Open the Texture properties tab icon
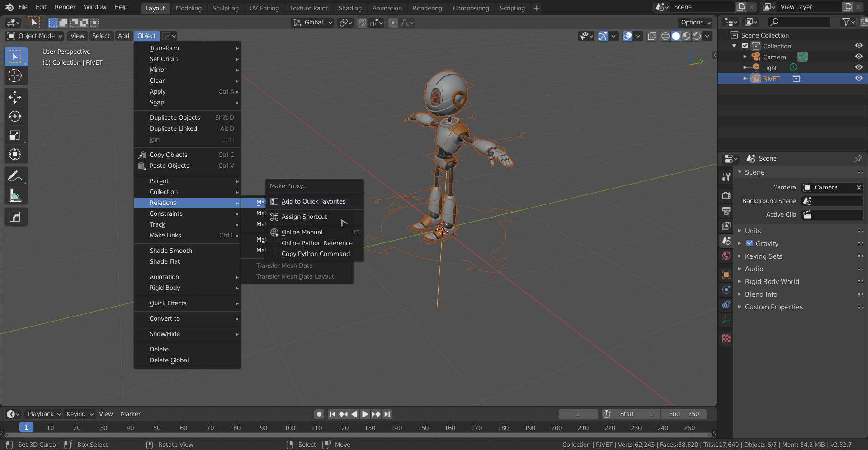The width and height of the screenshot is (868, 450). [726, 338]
